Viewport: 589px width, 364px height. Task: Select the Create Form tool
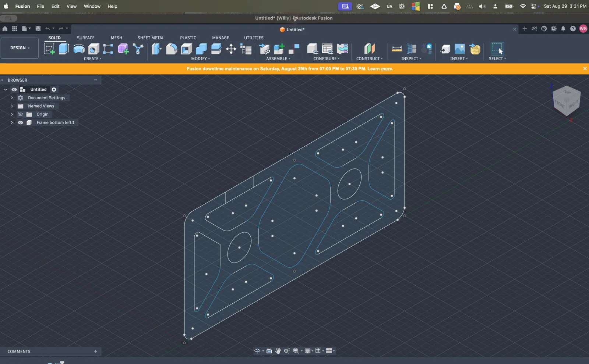123,49
